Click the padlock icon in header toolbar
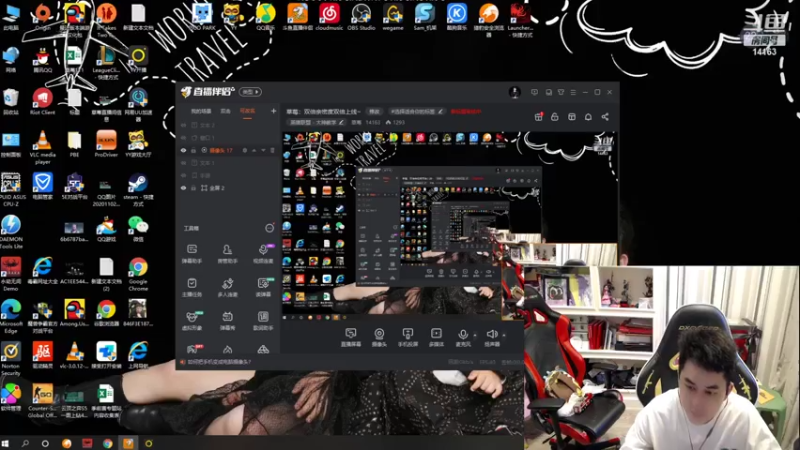Screen dimensions: 800x450 coord(555,117)
